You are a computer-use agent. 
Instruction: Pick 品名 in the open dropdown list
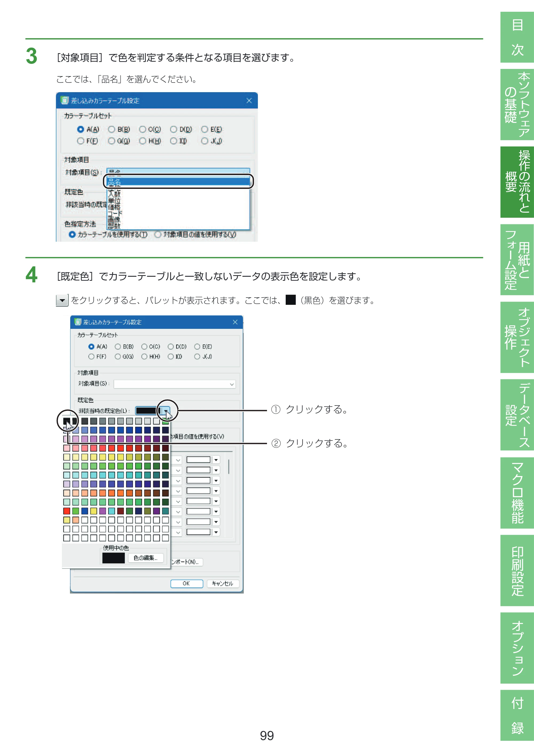(179, 182)
